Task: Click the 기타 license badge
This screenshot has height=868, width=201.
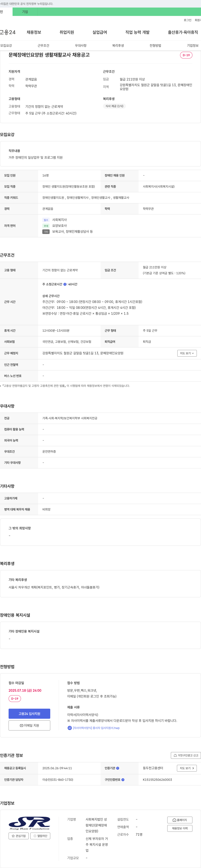Action: pyautogui.click(x=46, y=232)
